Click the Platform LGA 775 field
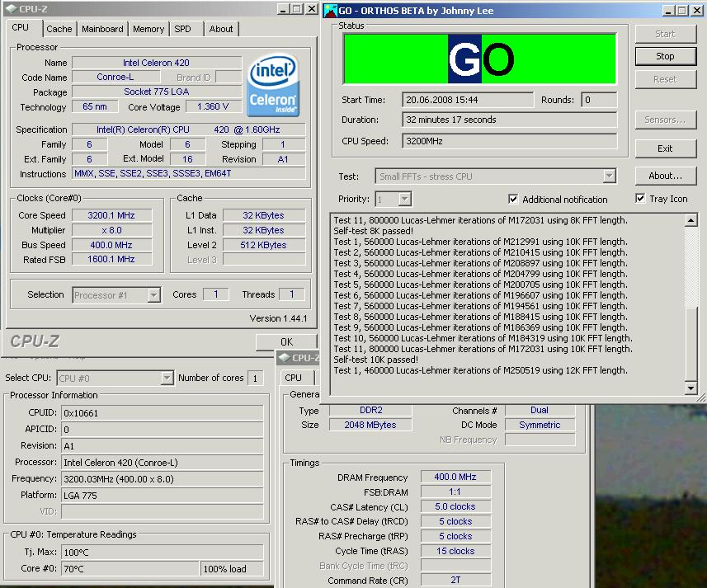This screenshot has width=707, height=588. click(162, 495)
